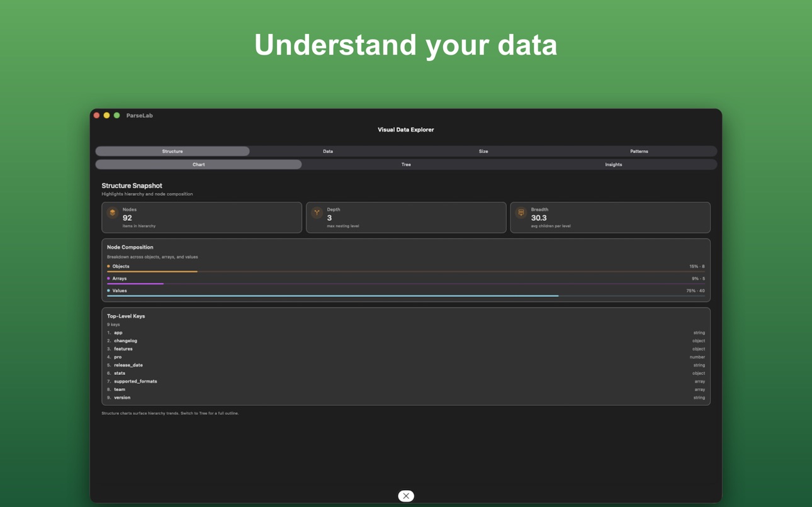812x507 pixels.
Task: Click the '9% · 5' Arrays percentage
Action: click(x=698, y=279)
